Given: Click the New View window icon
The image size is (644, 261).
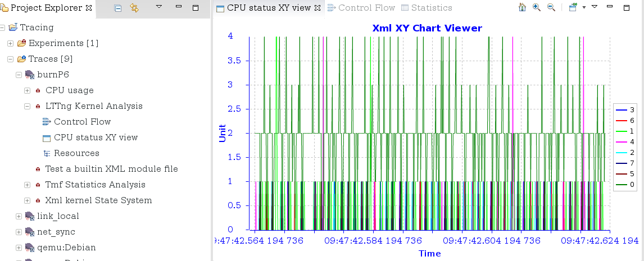Looking at the screenshot, I should (x=573, y=7).
